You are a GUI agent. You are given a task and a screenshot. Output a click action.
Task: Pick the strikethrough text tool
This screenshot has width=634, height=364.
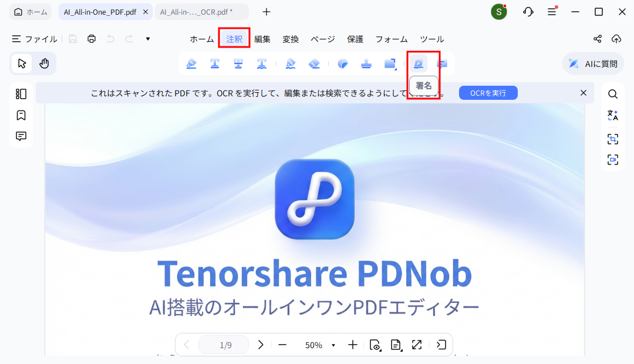tap(238, 63)
